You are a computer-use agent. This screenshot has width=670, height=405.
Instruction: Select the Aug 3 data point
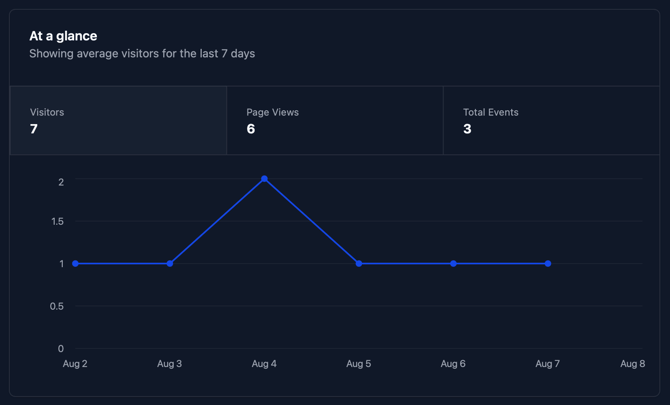[170, 264]
